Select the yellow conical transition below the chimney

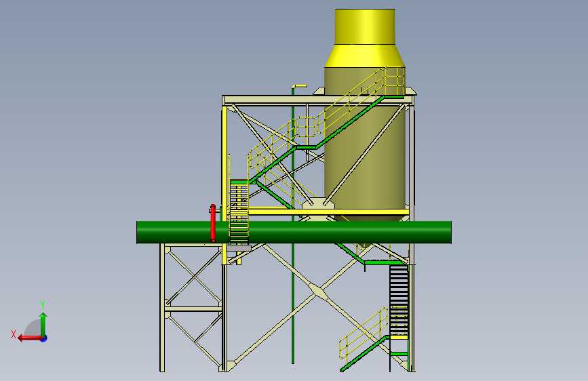[x=364, y=56]
